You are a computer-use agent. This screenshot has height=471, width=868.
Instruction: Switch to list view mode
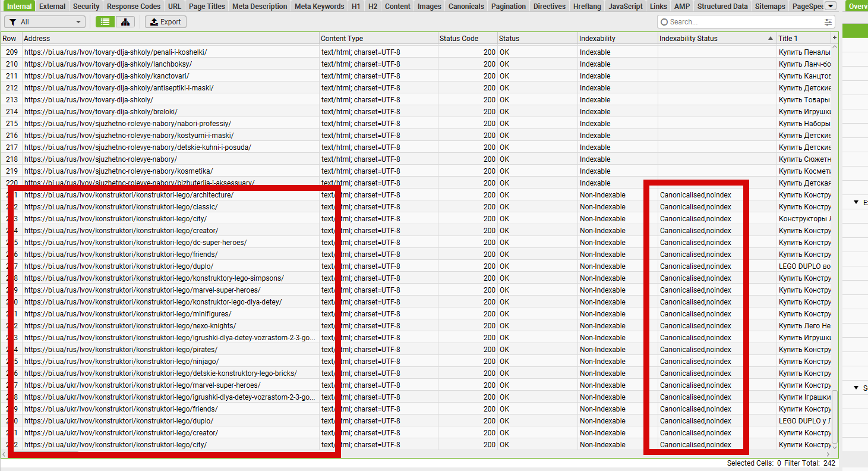pyautogui.click(x=105, y=22)
